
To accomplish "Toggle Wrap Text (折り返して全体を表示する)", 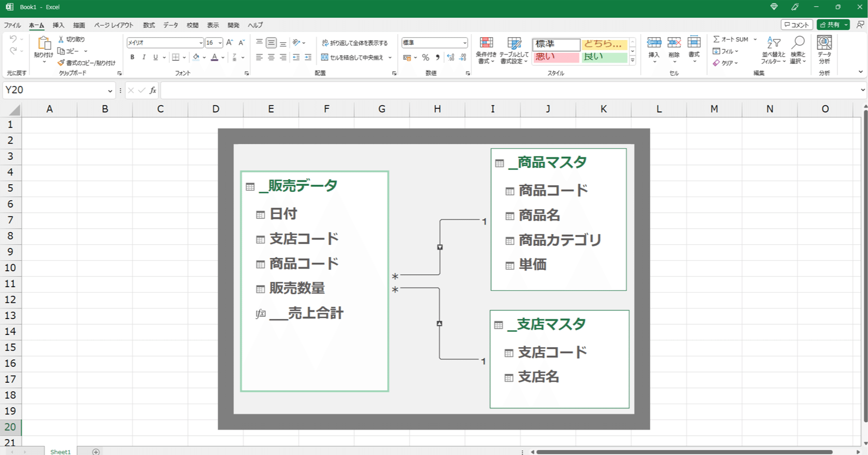I will 354,43.
